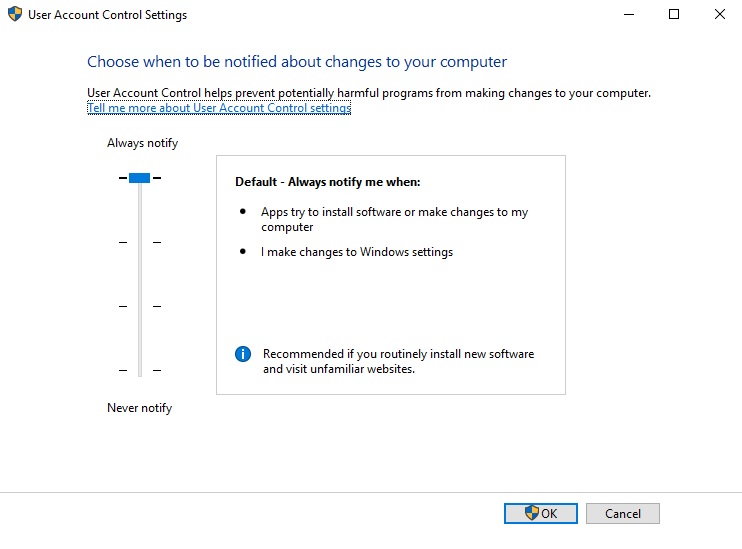The width and height of the screenshot is (742, 549).
Task: Click 'I make changes to Windows settings' text
Action: click(x=357, y=252)
